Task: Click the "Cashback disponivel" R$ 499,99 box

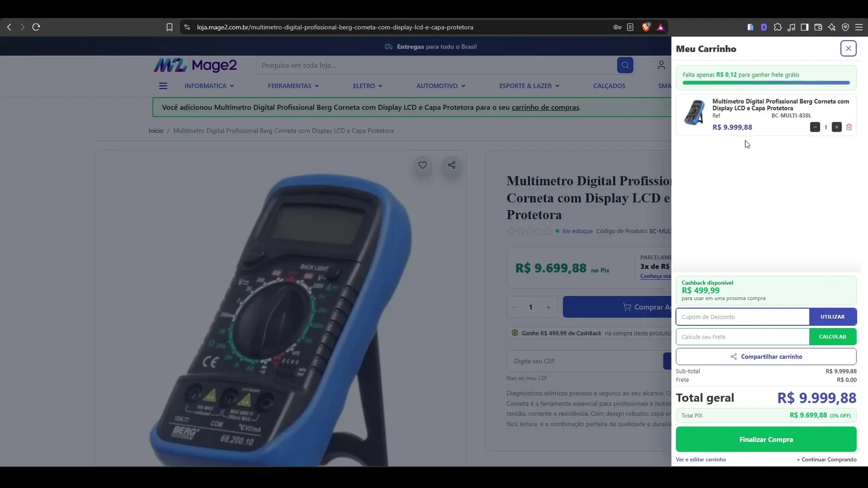Action: click(x=766, y=291)
